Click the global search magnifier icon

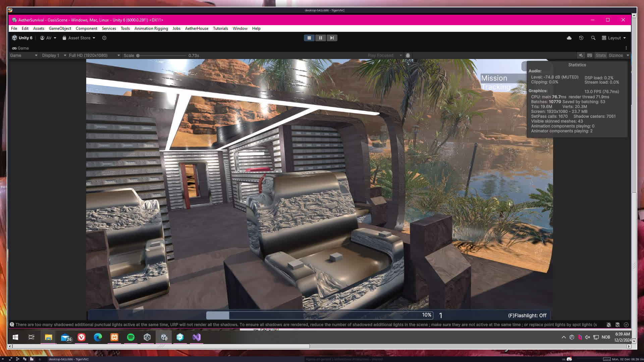[593, 38]
